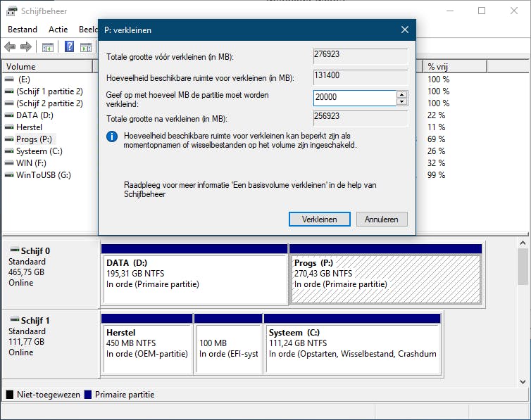Click the blue info icon in the dialog
This screenshot has height=420, width=531.
coord(112,136)
